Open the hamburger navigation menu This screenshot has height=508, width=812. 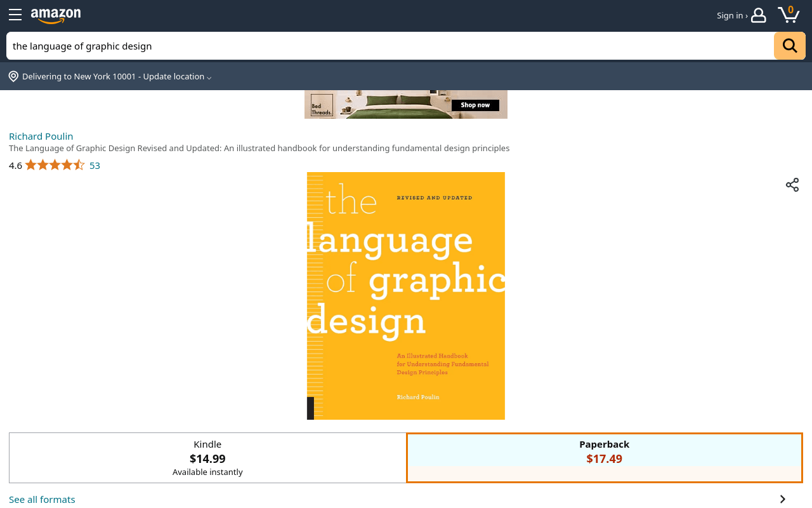pos(15,15)
